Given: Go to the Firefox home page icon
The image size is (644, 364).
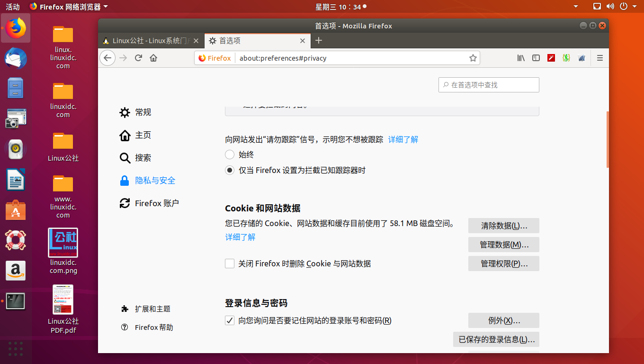Looking at the screenshot, I should click(x=153, y=58).
